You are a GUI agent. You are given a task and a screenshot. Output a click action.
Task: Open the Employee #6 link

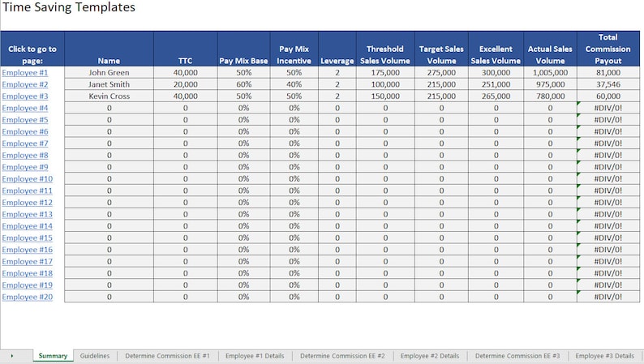[24, 131]
